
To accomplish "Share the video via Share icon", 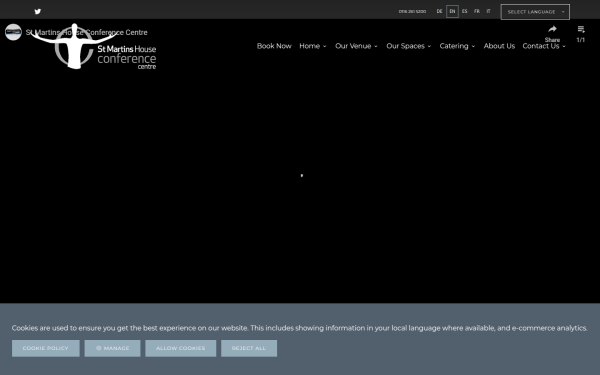I will coord(552,34).
